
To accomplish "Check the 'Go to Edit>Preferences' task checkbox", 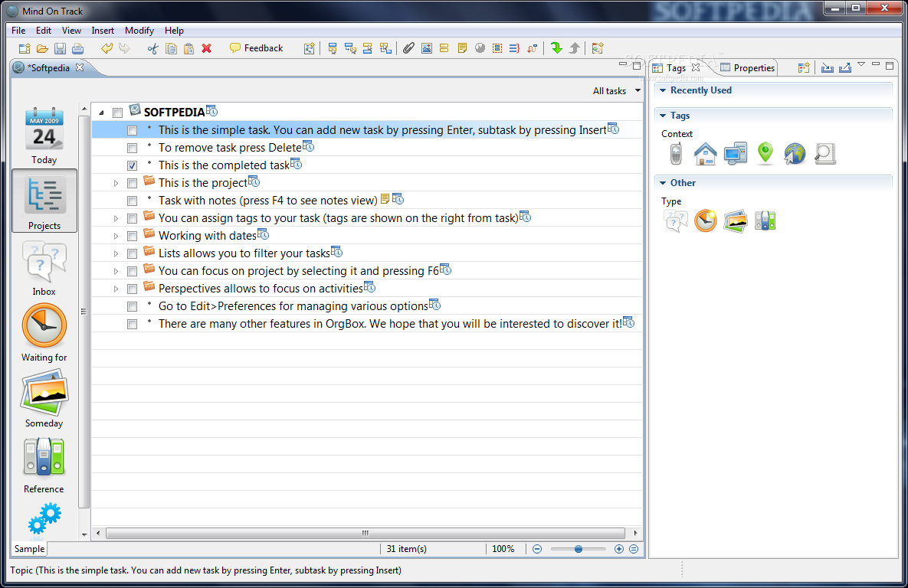I will coord(132,307).
